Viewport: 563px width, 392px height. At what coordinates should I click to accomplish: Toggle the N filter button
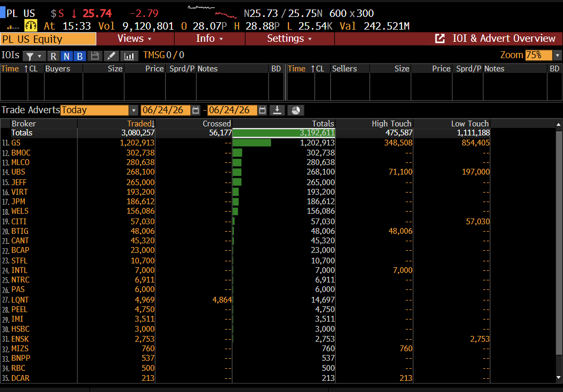click(x=67, y=57)
